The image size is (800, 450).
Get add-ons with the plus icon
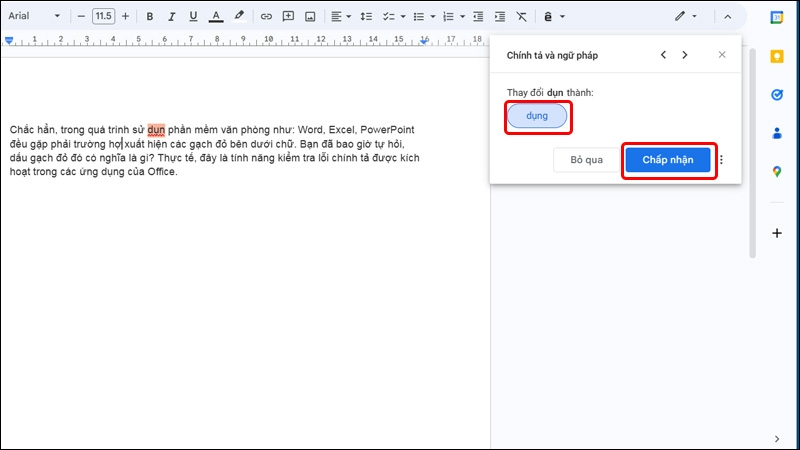point(777,233)
